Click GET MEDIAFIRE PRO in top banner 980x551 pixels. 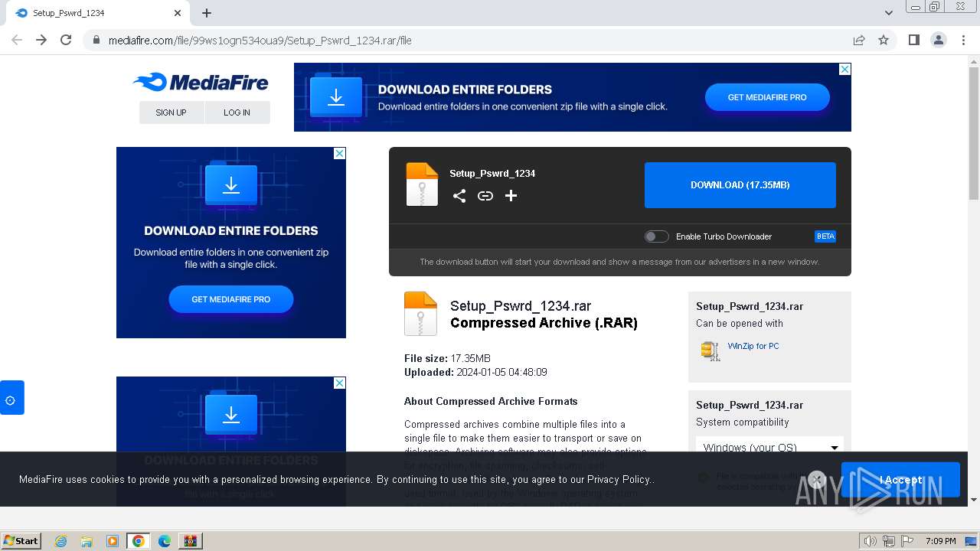click(x=767, y=97)
